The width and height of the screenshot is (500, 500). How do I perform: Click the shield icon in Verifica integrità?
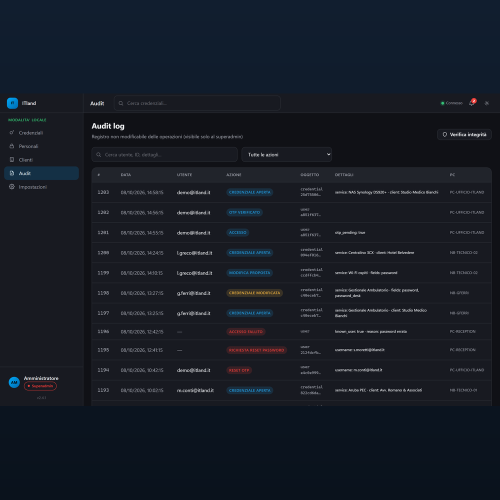click(x=445, y=135)
